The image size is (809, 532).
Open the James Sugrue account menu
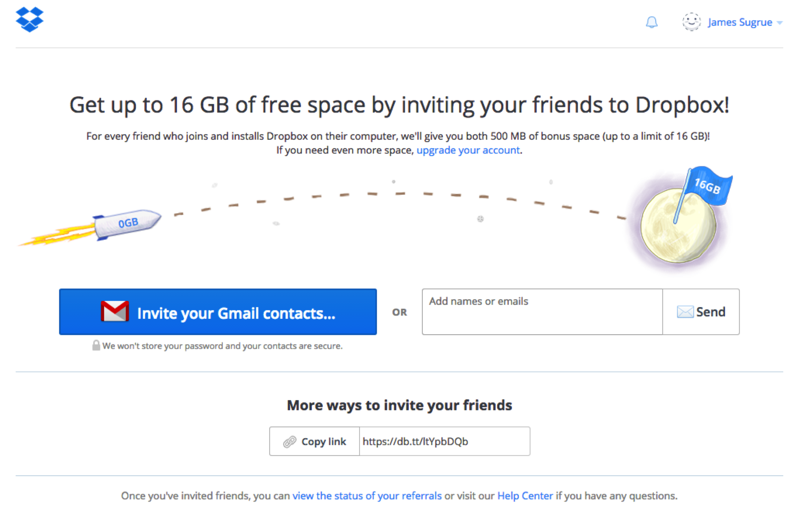740,22
